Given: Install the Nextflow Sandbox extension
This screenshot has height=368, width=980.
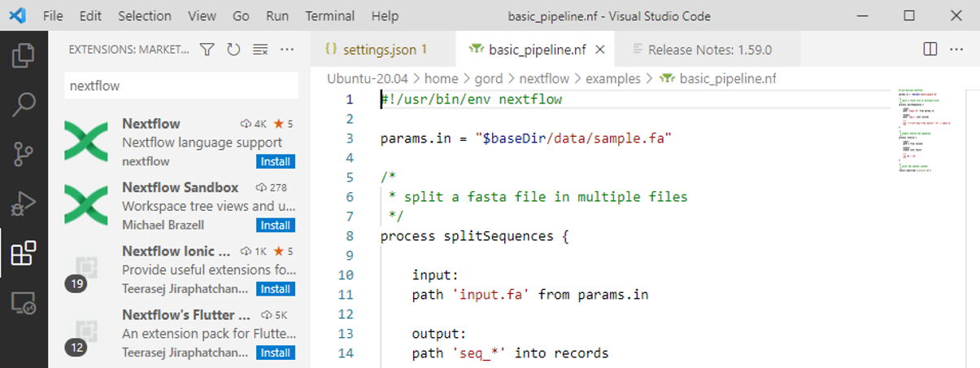Looking at the screenshot, I should pos(276,226).
